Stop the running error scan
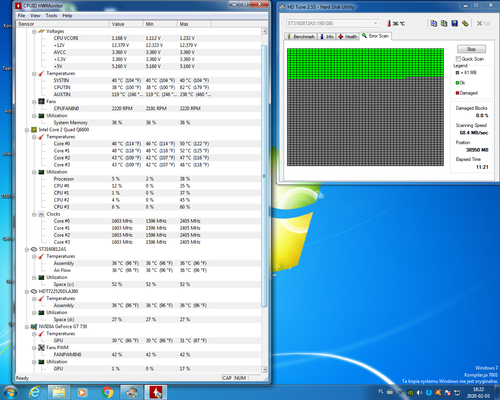 pos(471,49)
